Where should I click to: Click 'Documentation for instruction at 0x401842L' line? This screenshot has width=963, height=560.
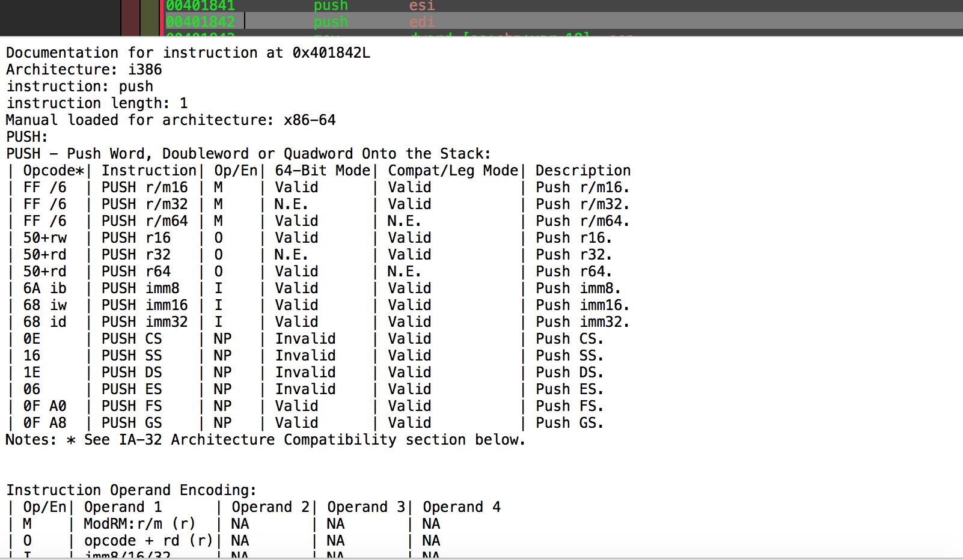point(188,53)
